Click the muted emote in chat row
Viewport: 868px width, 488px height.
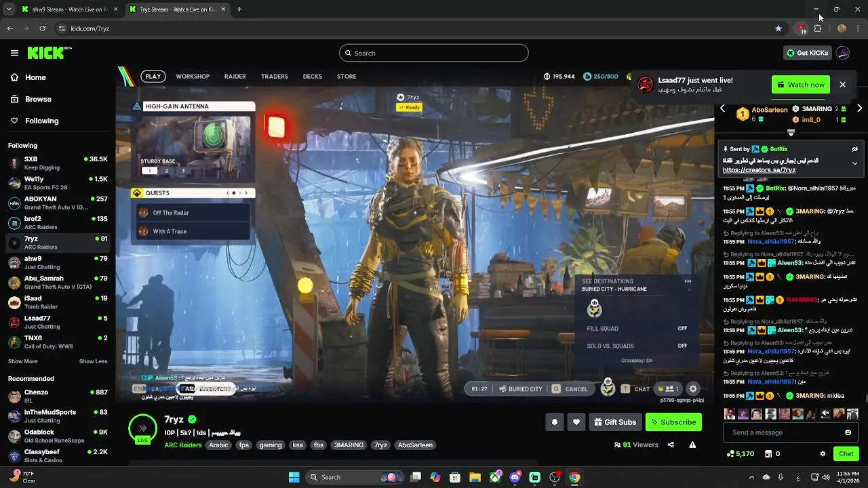[x=825, y=413]
